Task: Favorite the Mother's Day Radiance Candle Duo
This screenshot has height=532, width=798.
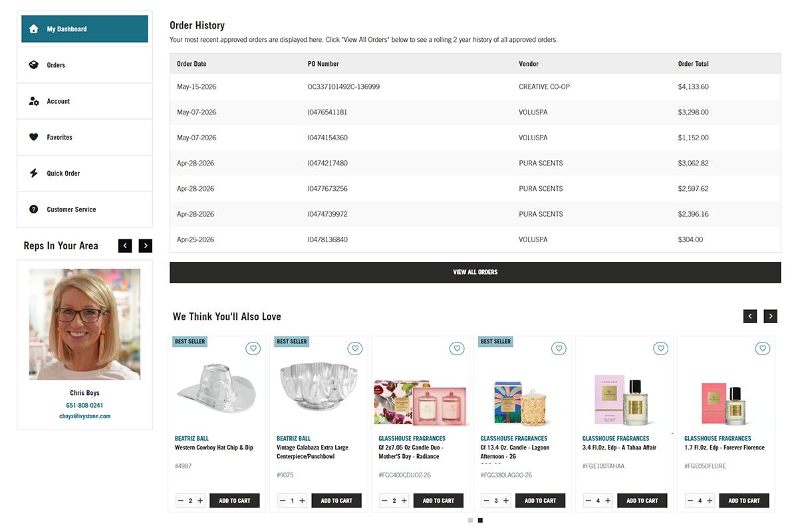Action: pos(457,348)
